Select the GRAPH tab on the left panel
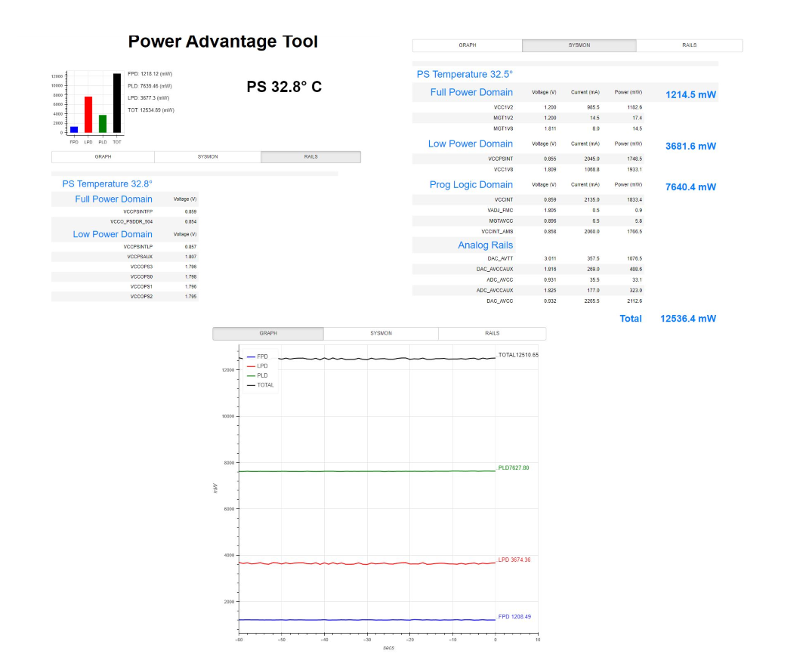The image size is (812, 654). (x=103, y=156)
